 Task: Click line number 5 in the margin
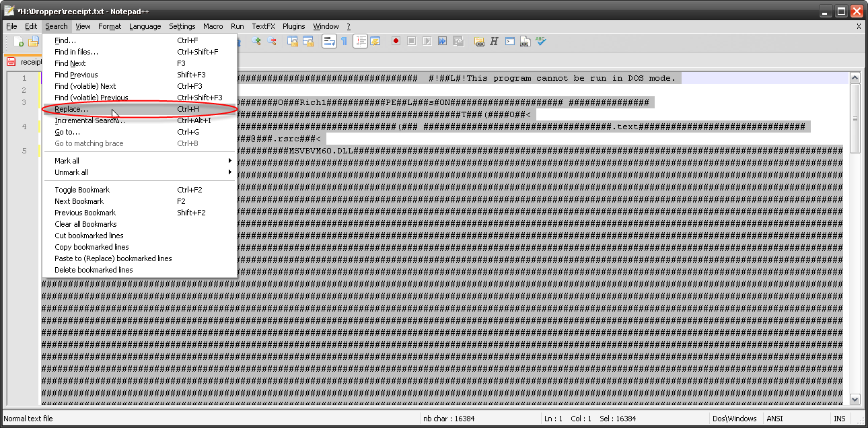pyautogui.click(x=24, y=150)
